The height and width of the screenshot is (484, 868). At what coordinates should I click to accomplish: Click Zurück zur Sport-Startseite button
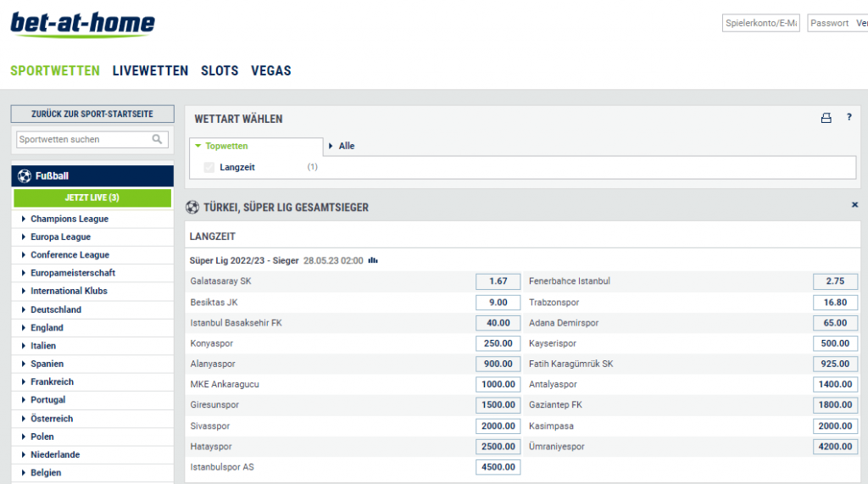pyautogui.click(x=92, y=114)
